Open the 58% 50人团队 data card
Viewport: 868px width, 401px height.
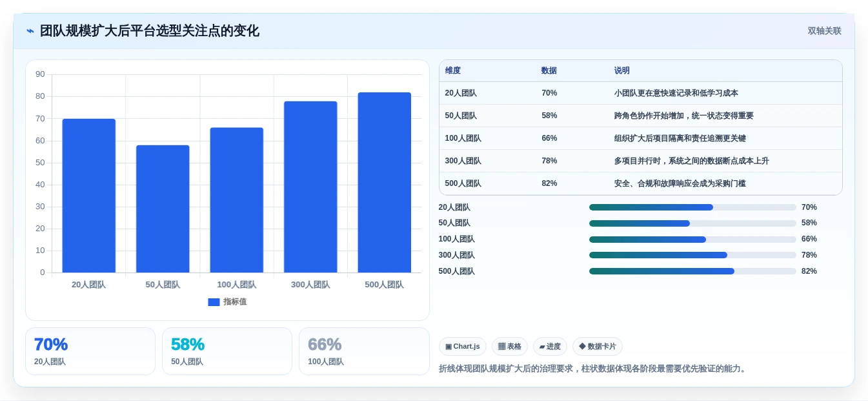(x=227, y=351)
